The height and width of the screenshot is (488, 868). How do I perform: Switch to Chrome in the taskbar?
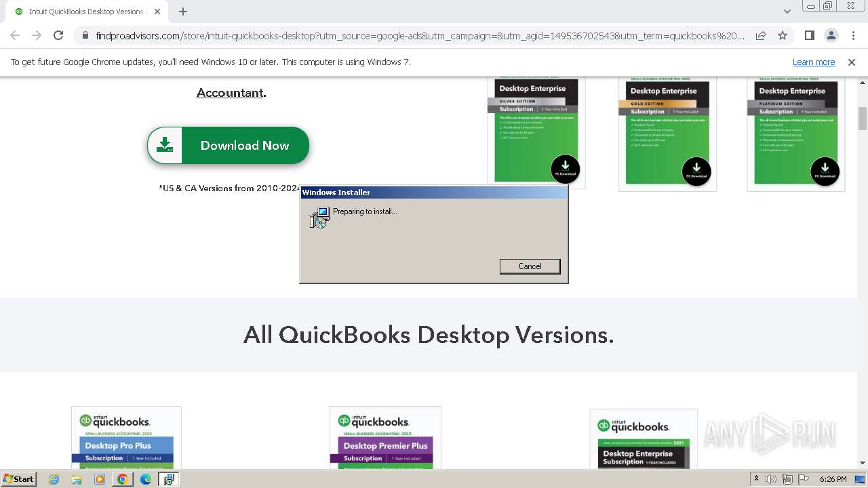(x=123, y=479)
